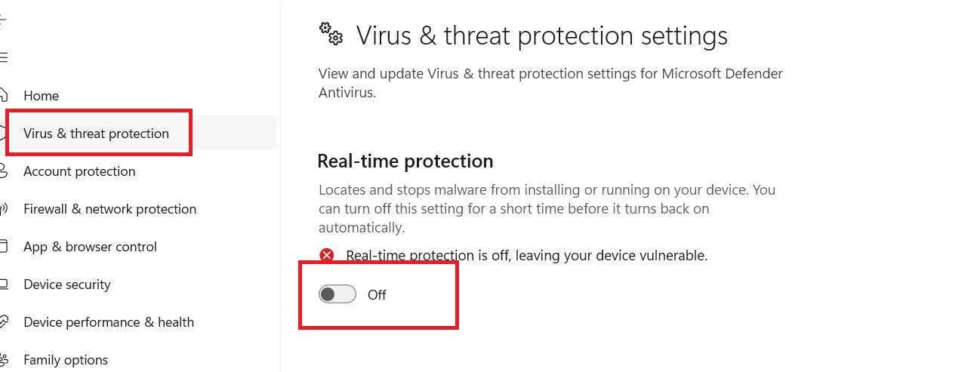The image size is (980, 372).
Task: Open the Device security page
Action: [67, 284]
